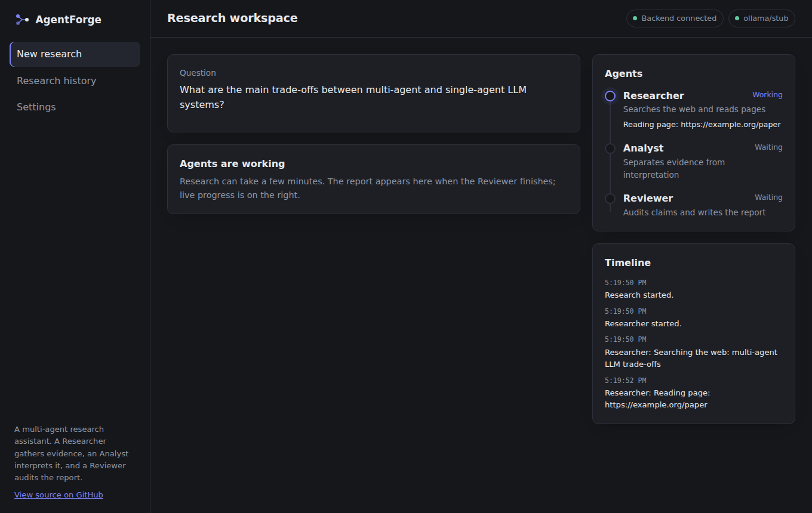Click the AgentForge logo icon
Image resolution: width=812 pixels, height=513 pixels.
click(22, 20)
